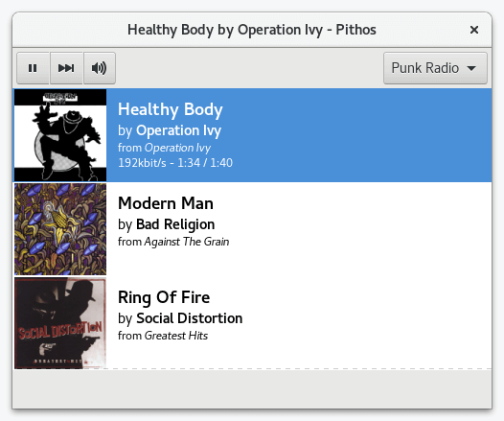
Task: Click the window title bar text
Action: click(x=252, y=30)
